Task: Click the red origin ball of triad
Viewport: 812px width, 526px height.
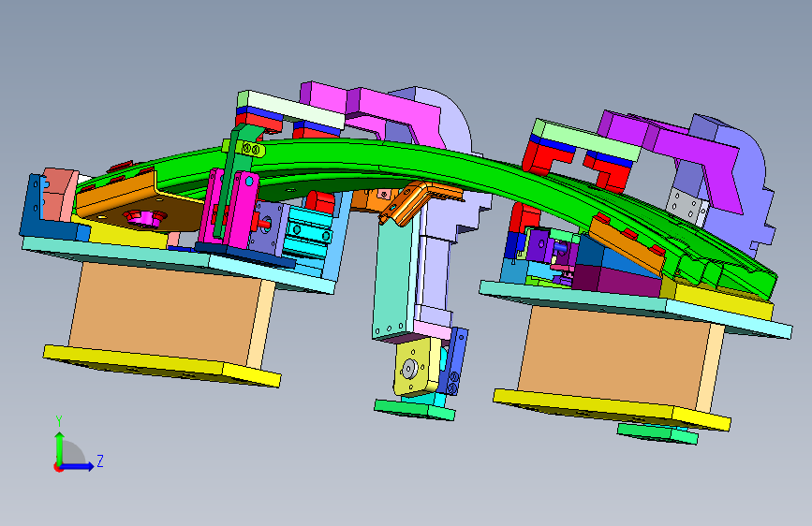Action: point(57,467)
